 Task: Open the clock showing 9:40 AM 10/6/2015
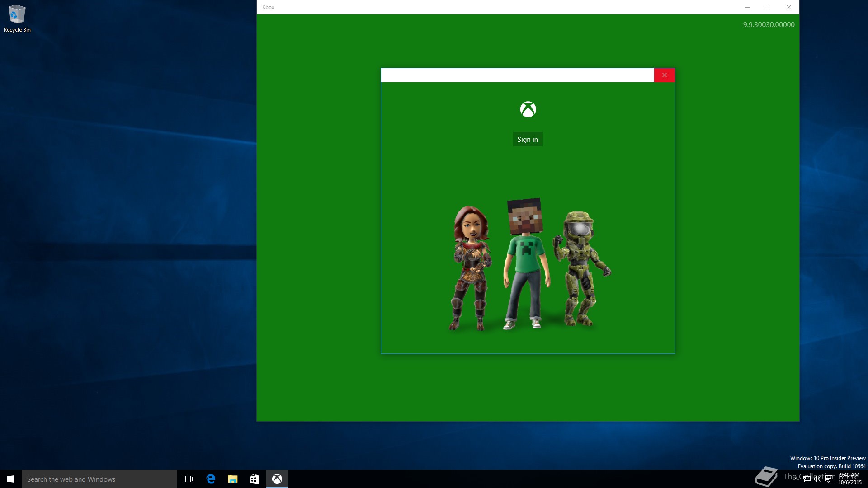click(x=850, y=479)
